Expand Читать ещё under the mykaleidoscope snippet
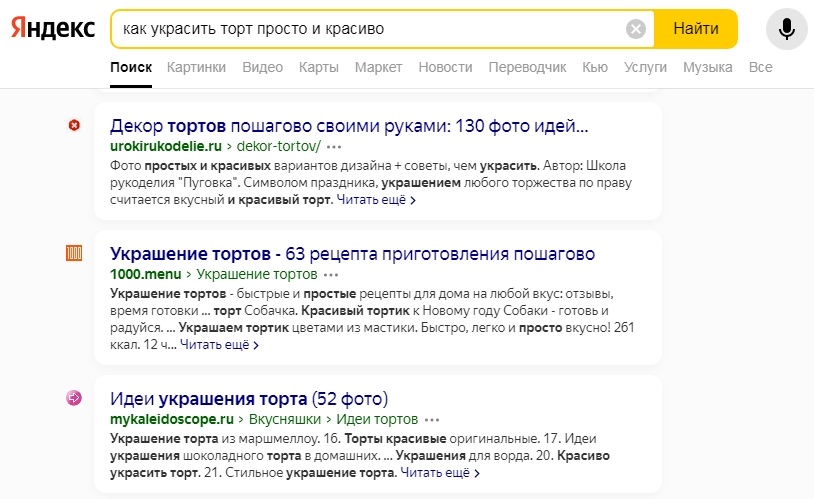 point(440,473)
